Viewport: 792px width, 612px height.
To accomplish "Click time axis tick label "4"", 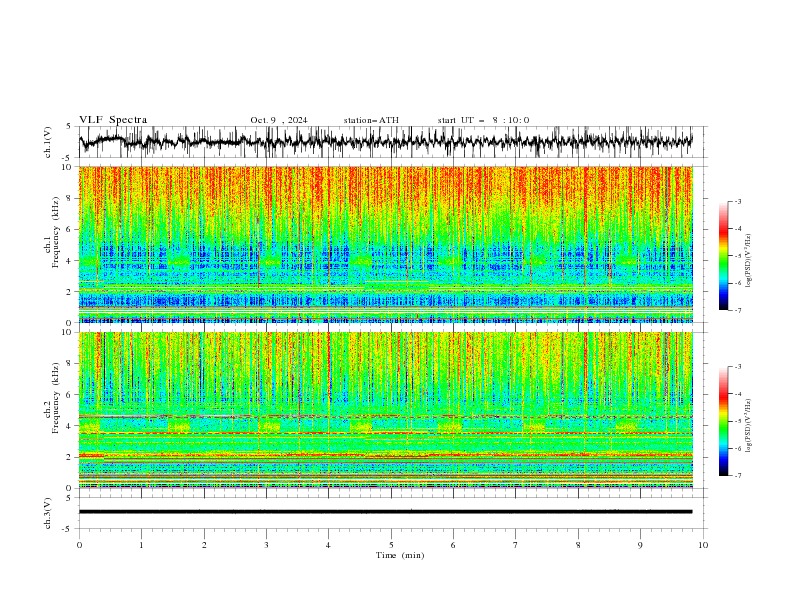I will click(x=328, y=545).
